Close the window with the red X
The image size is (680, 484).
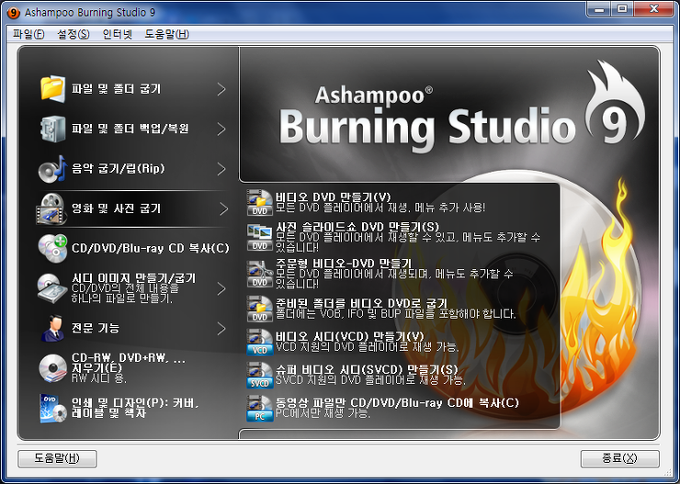[x=654, y=9]
